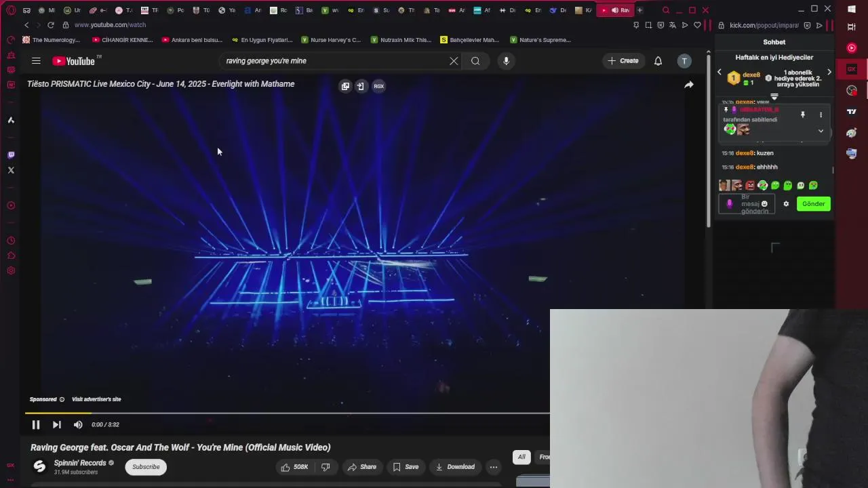Click the 'Bir mesaj gönderin' chat input
Image resolution: width=868 pixels, height=488 pixels.
click(x=747, y=204)
